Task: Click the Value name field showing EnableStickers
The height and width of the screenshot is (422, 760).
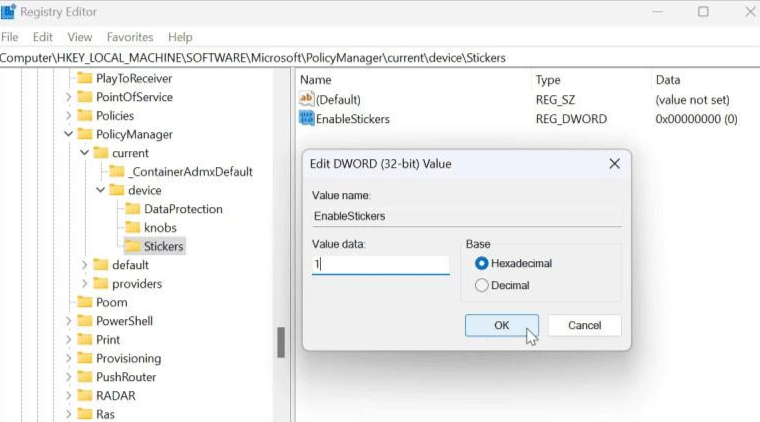Action: coord(467,216)
